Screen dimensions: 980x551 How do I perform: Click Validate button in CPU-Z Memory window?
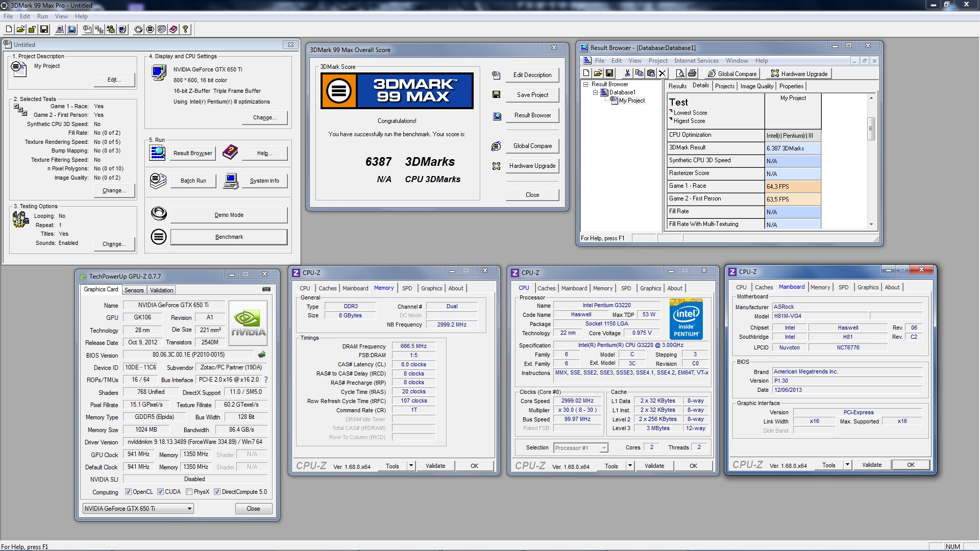click(x=435, y=466)
